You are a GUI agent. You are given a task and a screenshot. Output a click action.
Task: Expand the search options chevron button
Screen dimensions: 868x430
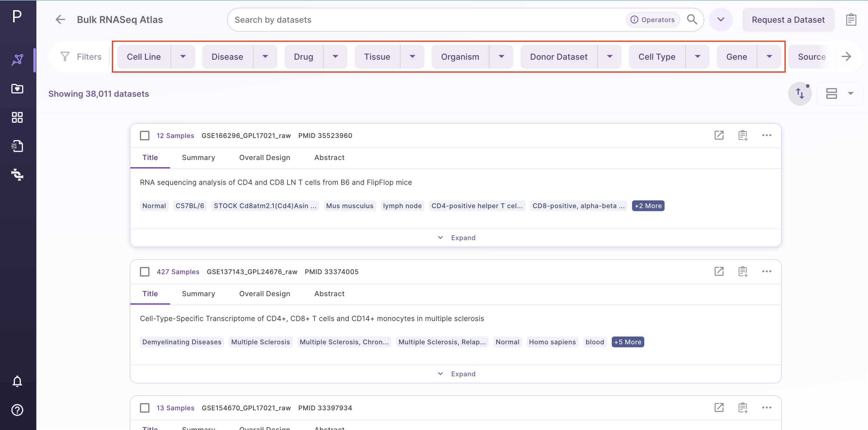tap(721, 20)
